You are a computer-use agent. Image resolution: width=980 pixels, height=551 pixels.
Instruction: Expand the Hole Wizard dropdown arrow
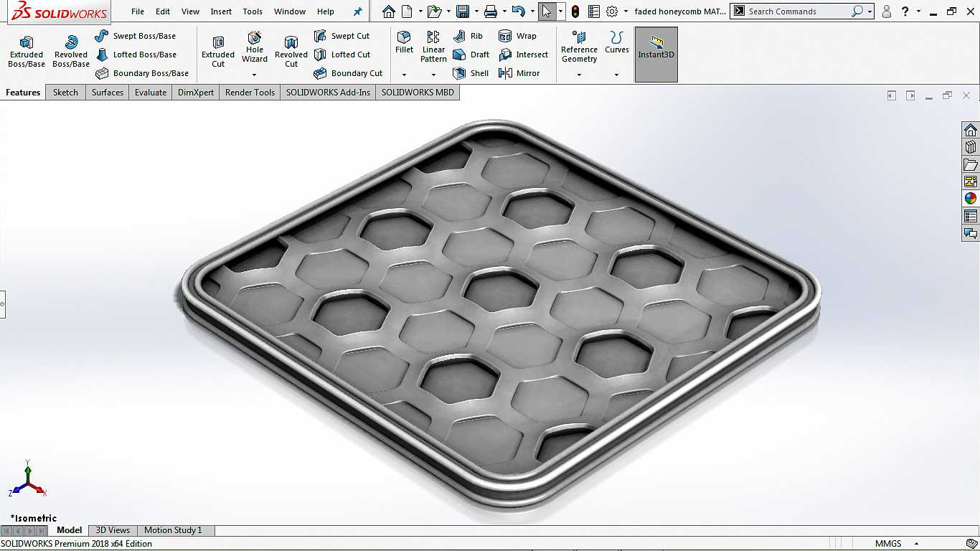pyautogui.click(x=255, y=75)
